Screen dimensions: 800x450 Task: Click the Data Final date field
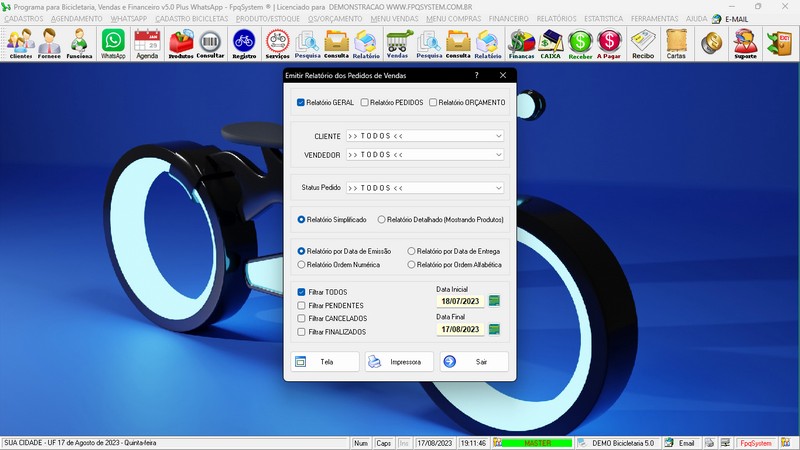[460, 329]
